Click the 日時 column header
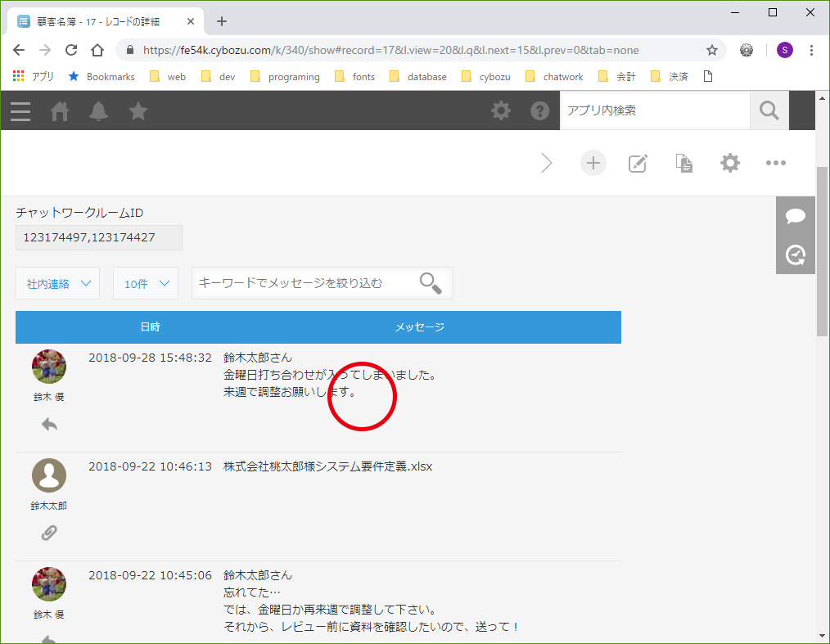 [151, 327]
